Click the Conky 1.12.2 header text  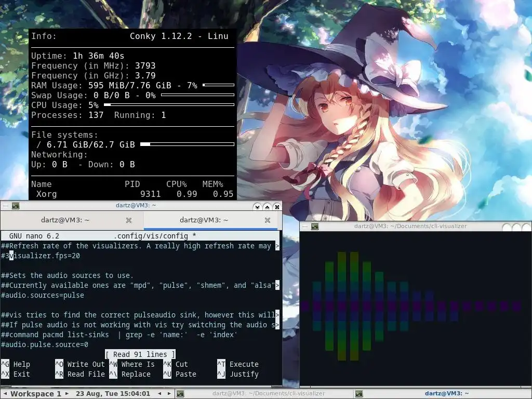tap(179, 36)
